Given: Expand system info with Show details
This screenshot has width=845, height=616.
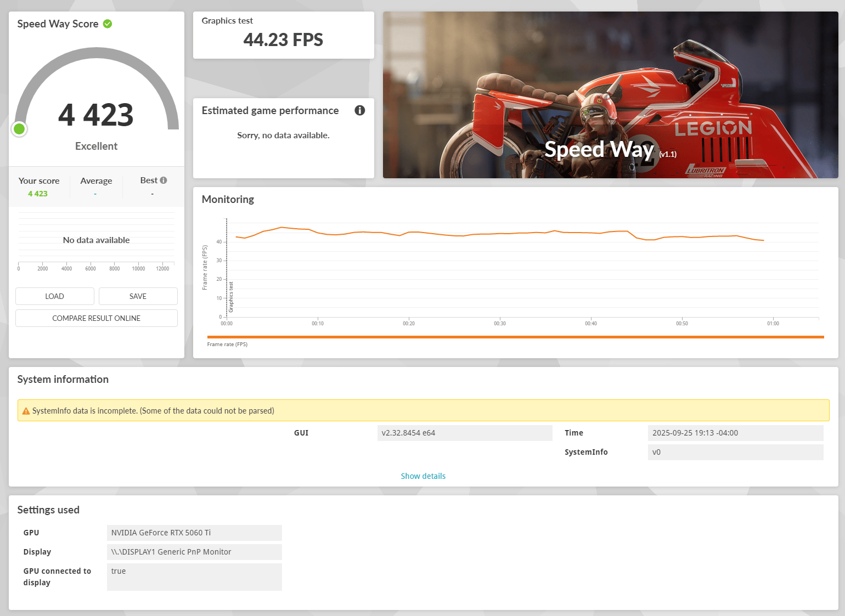Looking at the screenshot, I should click(423, 476).
